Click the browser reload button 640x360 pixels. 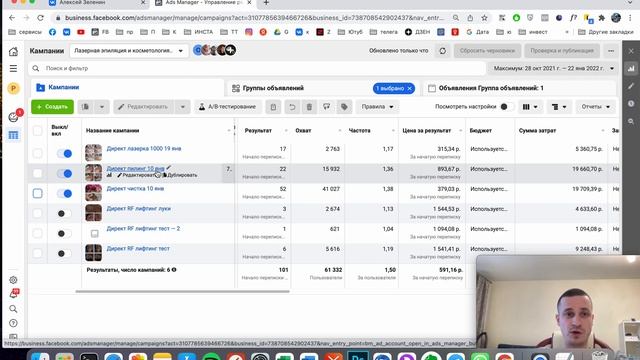click(x=40, y=18)
